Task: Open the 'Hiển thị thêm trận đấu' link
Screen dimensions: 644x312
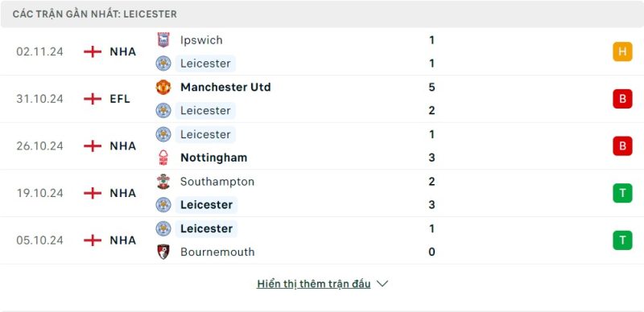Action: pos(314,284)
